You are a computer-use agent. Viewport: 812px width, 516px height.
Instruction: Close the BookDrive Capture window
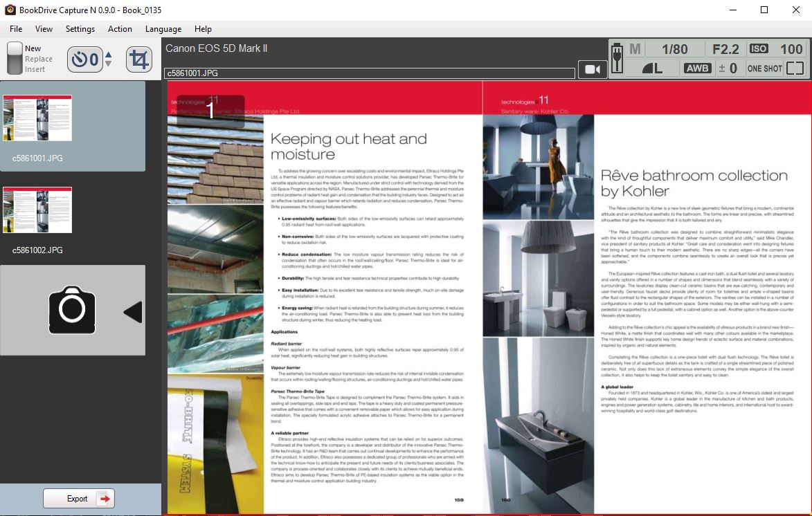pos(796,10)
